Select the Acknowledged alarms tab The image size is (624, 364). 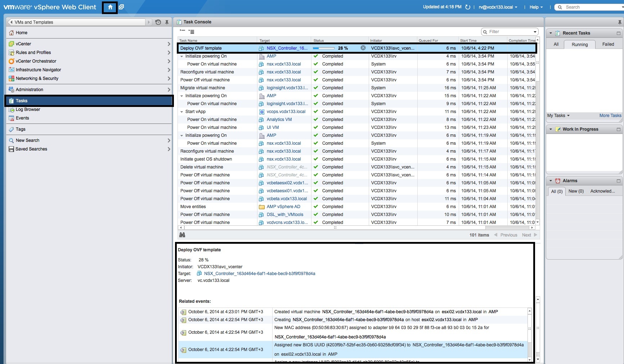[x=602, y=191]
